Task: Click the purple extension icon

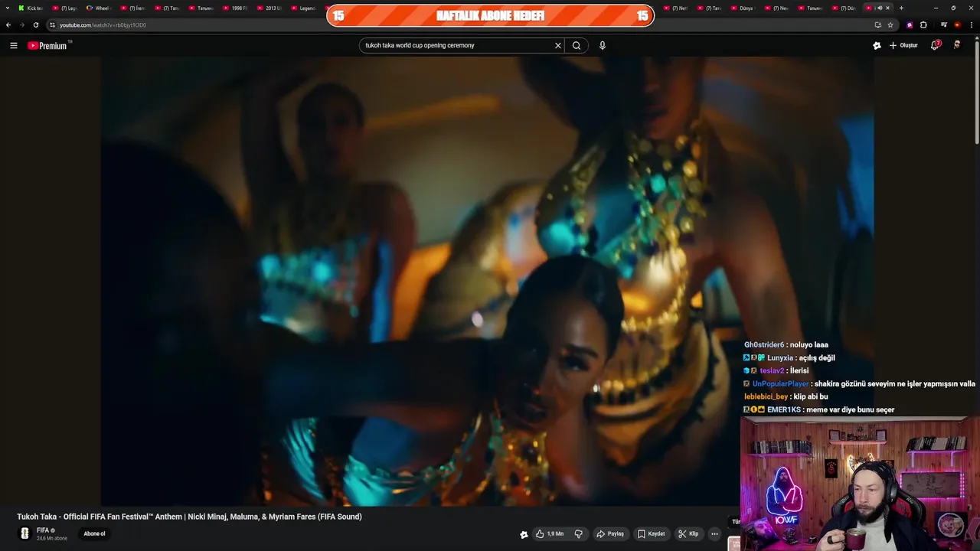Action: (910, 24)
